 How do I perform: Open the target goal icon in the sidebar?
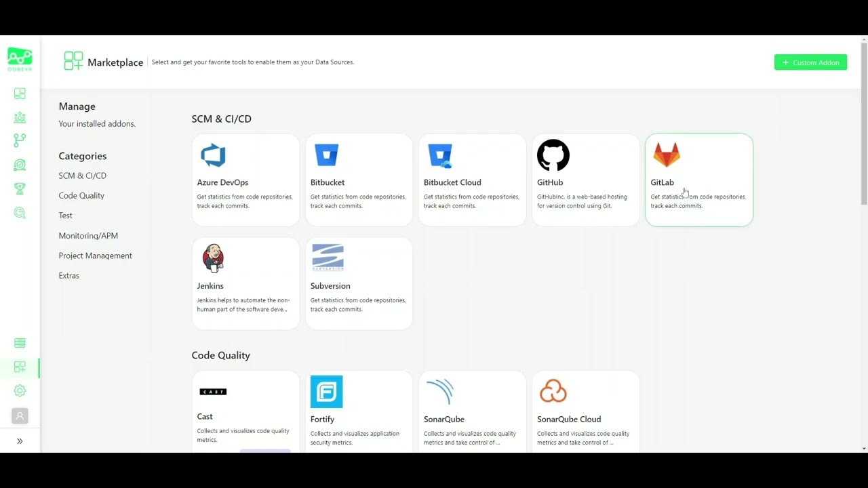point(20,165)
